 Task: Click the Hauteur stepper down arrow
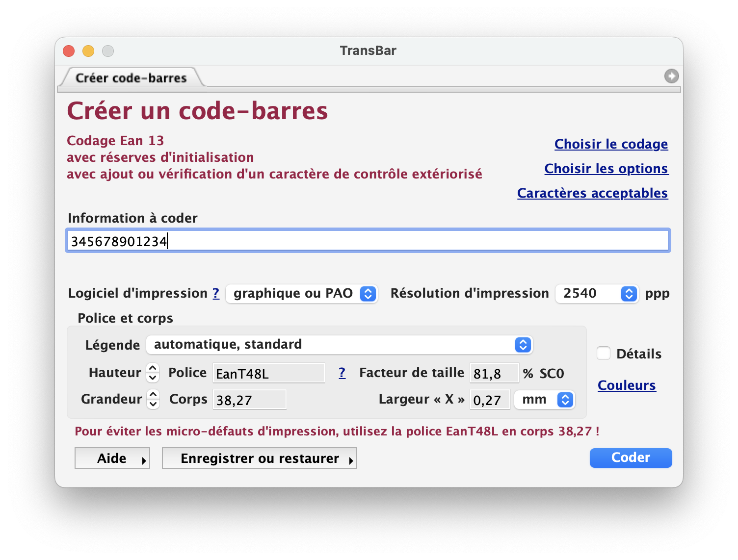coord(153,378)
